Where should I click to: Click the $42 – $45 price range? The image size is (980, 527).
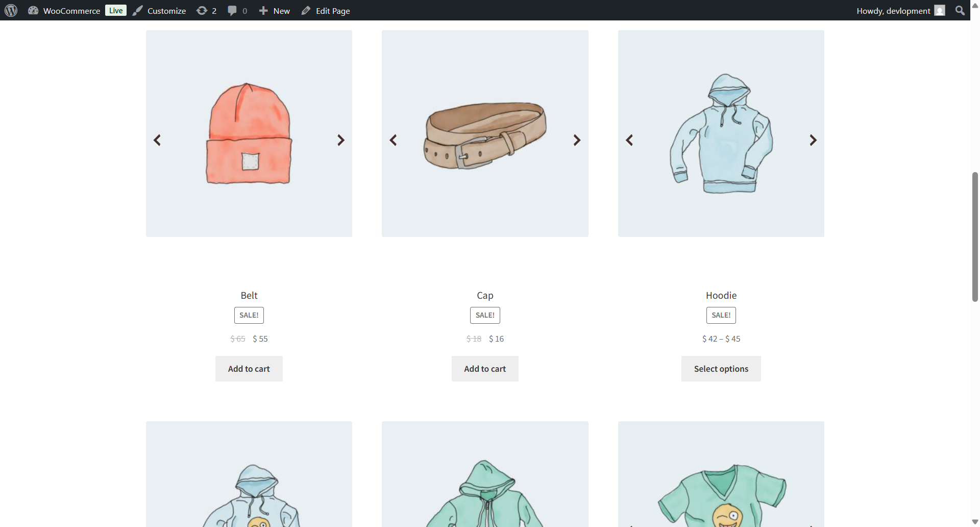click(721, 339)
